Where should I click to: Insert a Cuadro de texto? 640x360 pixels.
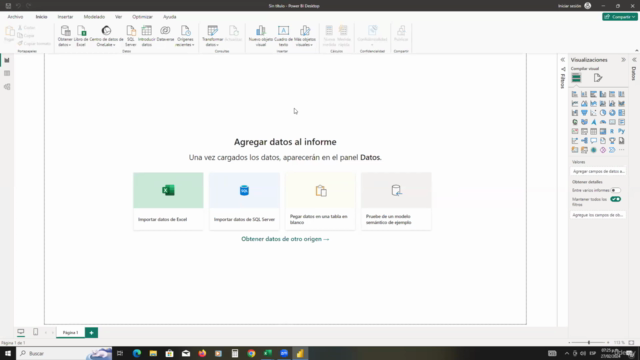283,36
